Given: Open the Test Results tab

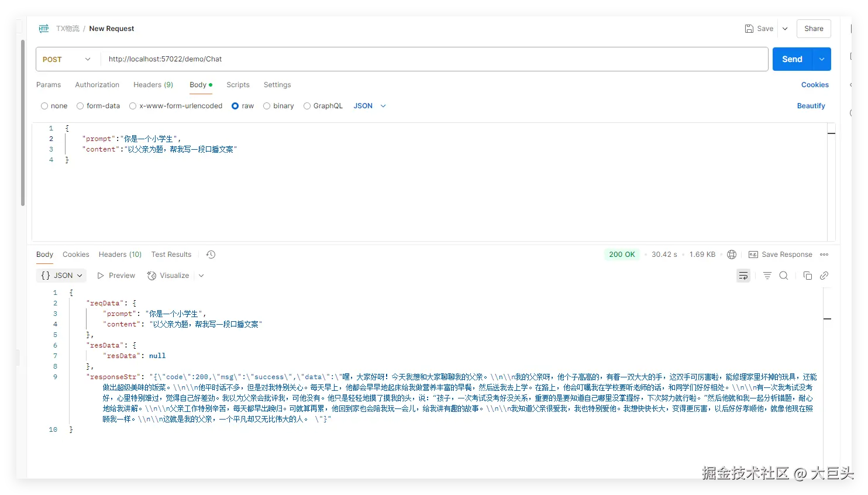Looking at the screenshot, I should (x=171, y=254).
